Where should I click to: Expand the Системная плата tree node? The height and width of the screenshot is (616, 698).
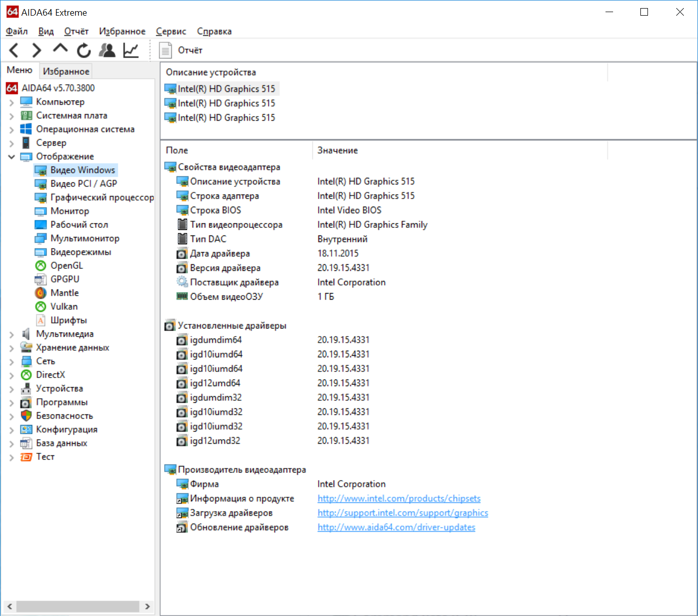tap(12, 116)
